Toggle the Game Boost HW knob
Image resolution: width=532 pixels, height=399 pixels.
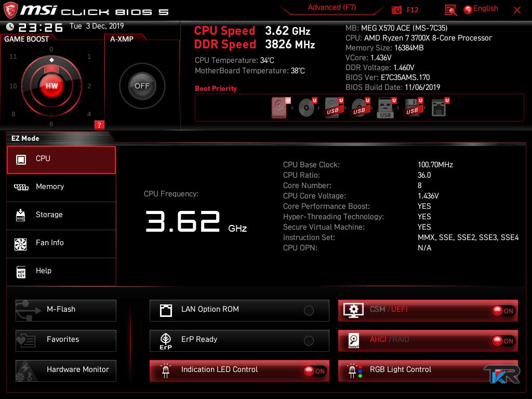tap(51, 86)
